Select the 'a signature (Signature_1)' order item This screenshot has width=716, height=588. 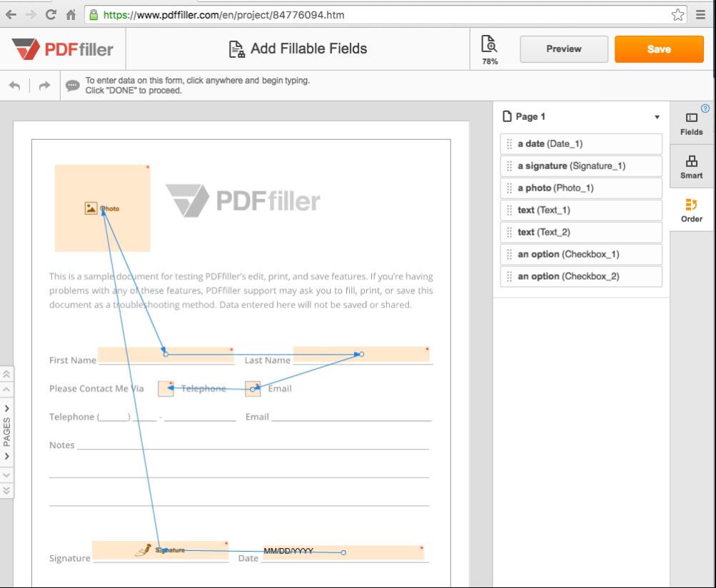(581, 166)
